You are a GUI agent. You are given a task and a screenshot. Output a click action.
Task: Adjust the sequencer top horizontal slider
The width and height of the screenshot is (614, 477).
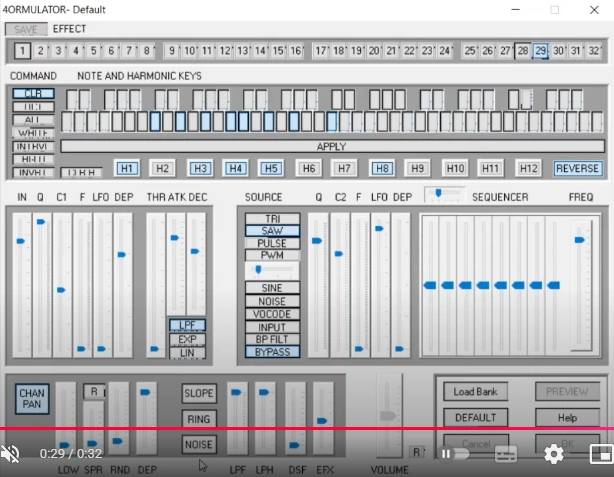pos(439,193)
